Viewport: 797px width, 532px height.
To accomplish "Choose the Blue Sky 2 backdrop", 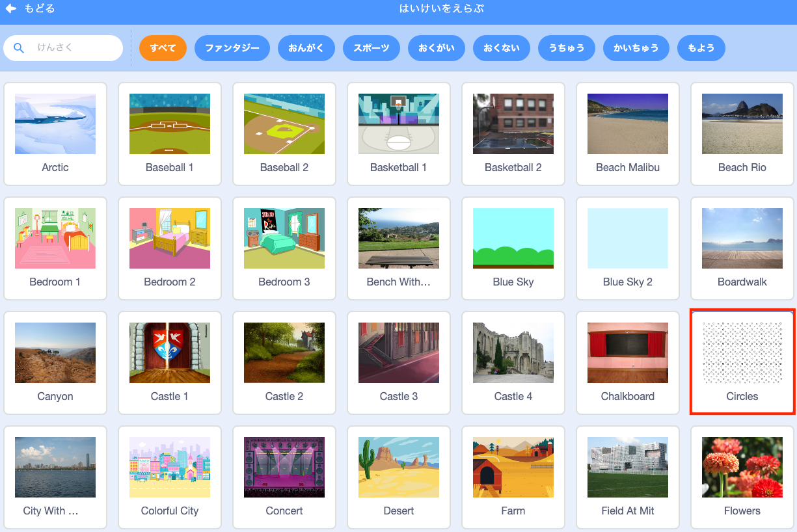I will pos(628,248).
